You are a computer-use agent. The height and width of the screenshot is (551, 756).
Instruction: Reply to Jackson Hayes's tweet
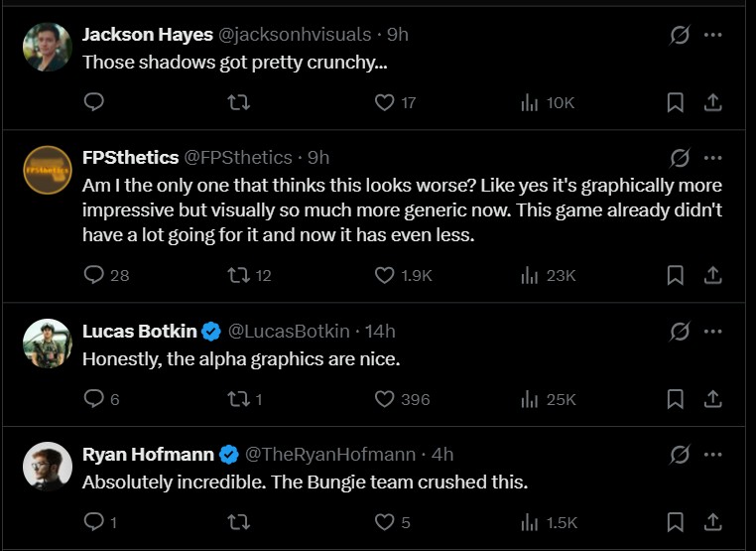click(94, 102)
